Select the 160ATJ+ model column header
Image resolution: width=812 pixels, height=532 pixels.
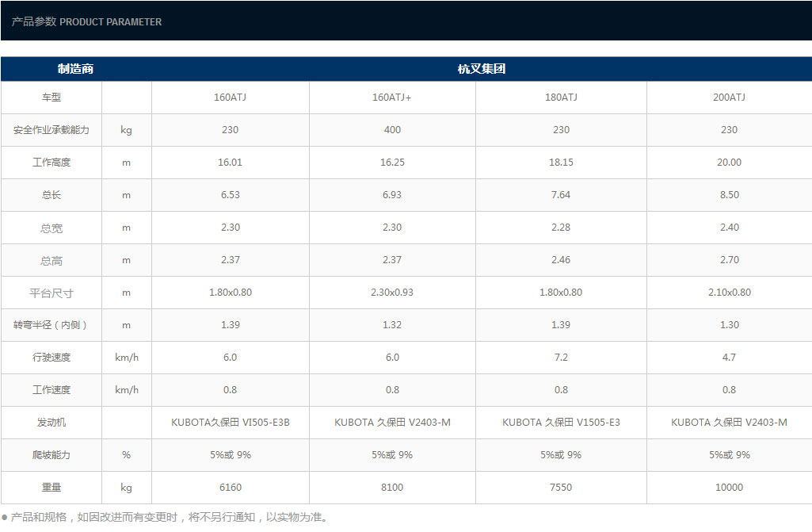coord(392,98)
